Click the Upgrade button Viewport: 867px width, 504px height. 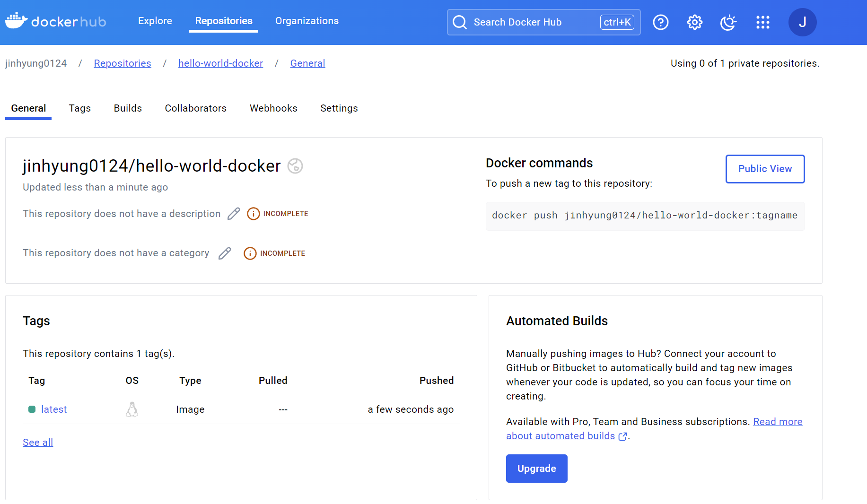click(x=536, y=469)
